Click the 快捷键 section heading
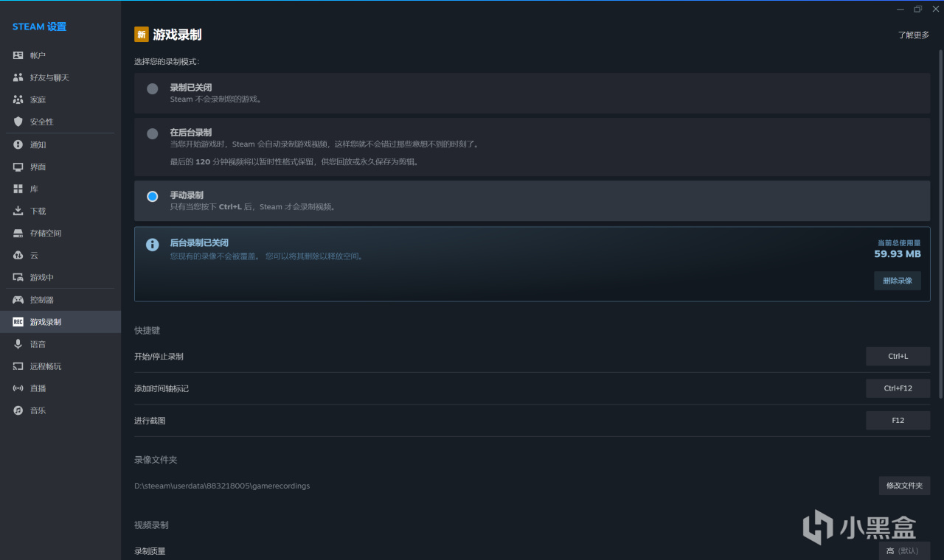Image resolution: width=944 pixels, height=560 pixels. pyautogui.click(x=147, y=330)
